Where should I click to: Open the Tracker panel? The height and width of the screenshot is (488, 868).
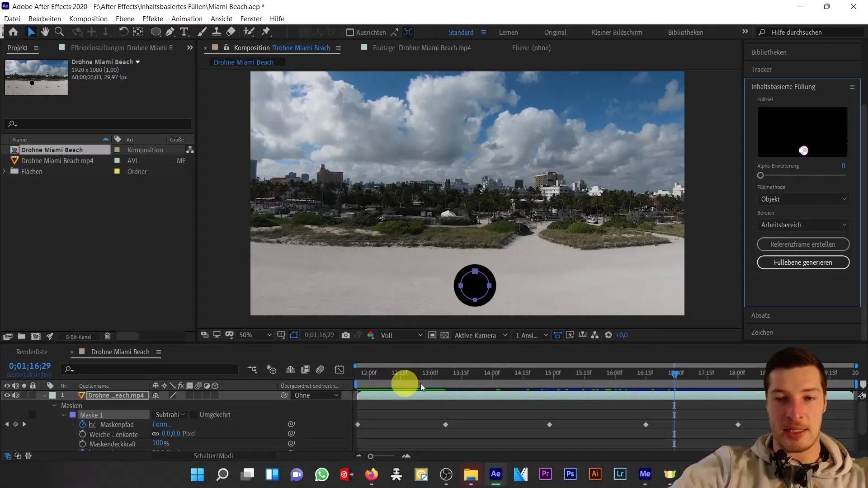[x=761, y=70]
